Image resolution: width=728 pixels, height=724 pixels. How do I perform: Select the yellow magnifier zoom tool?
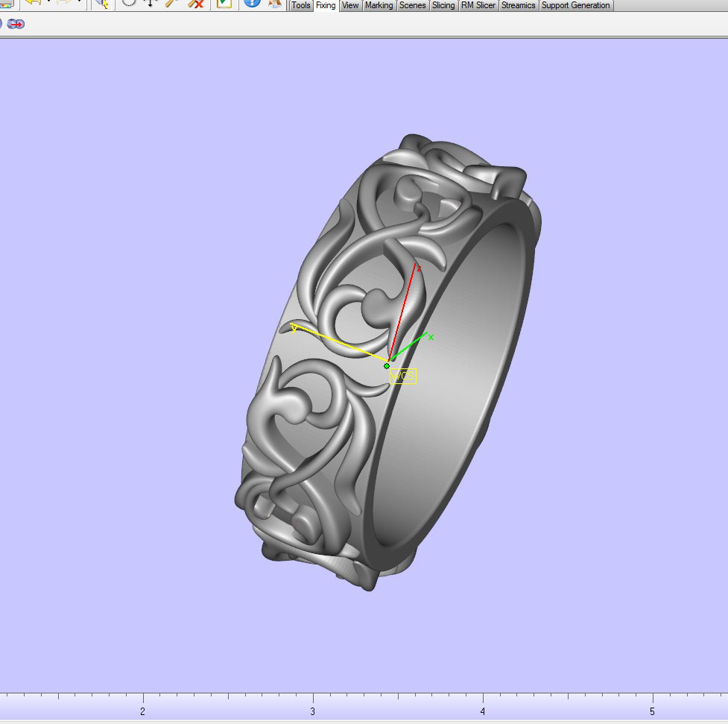[172, 3]
